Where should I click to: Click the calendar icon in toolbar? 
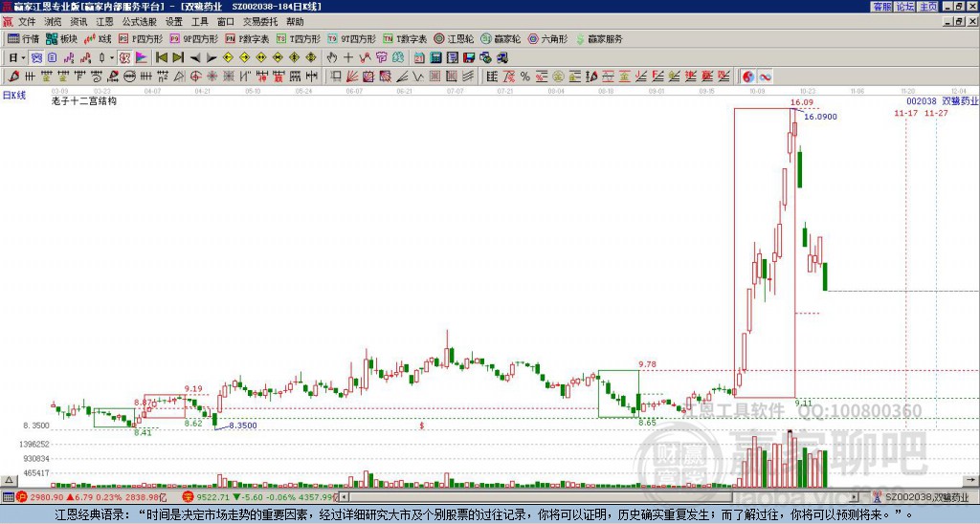pos(419,58)
